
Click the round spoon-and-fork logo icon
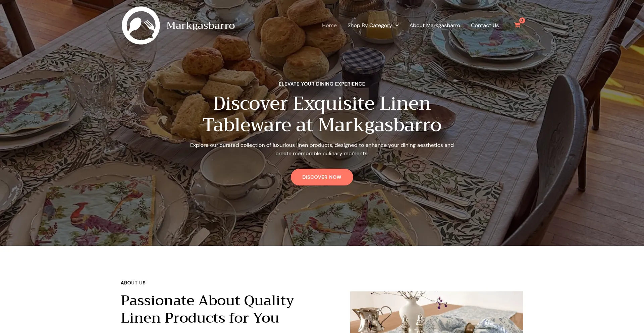(141, 25)
